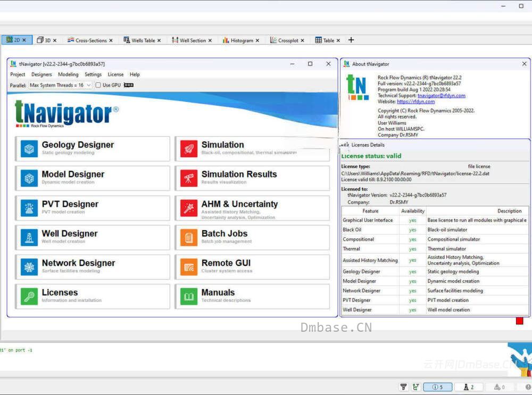Click the GPU card icon beside Use GPU
This screenshot has height=395, width=532.
(129, 85)
